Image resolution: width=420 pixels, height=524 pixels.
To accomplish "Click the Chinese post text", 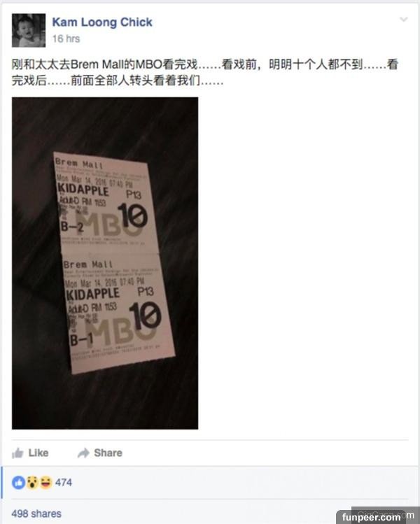I will tap(204, 72).
